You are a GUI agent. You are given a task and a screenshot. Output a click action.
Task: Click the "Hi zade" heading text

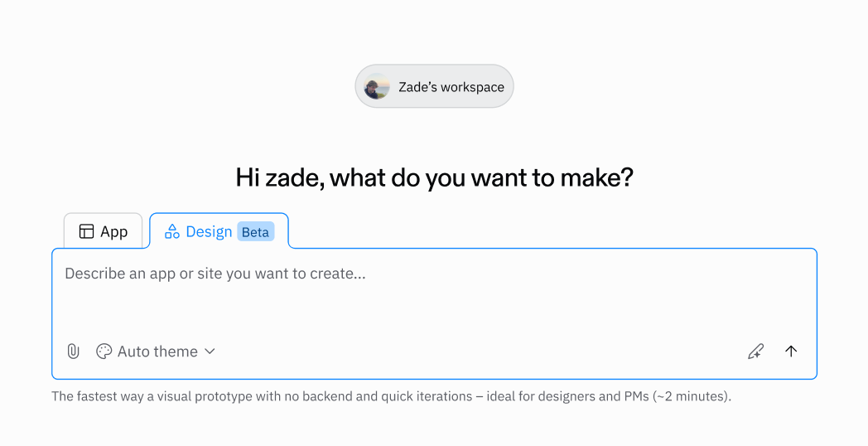click(x=434, y=177)
